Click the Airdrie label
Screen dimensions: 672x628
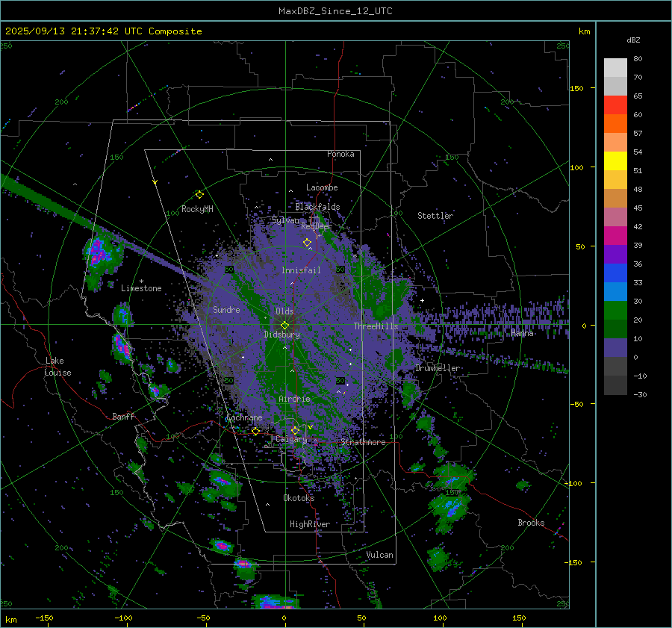click(294, 399)
